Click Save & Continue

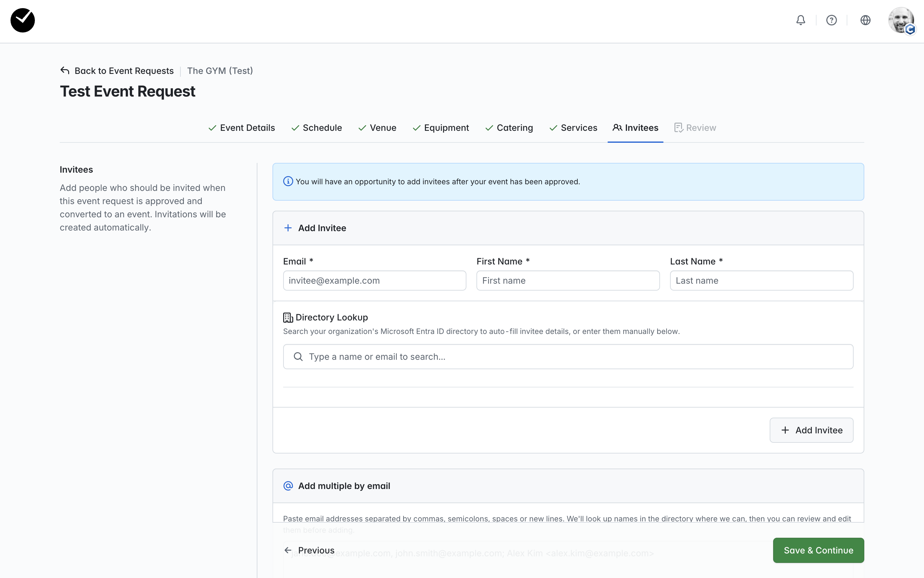[818, 550]
